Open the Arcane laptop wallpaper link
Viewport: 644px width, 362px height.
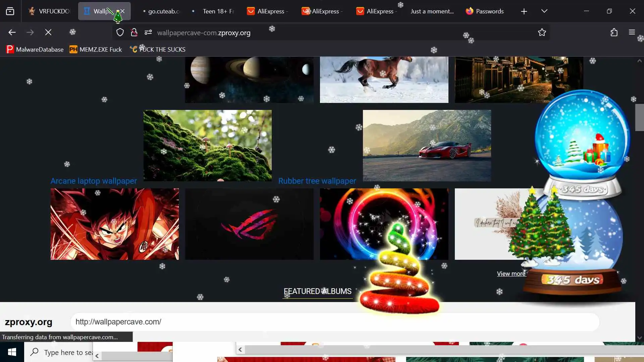(94, 181)
